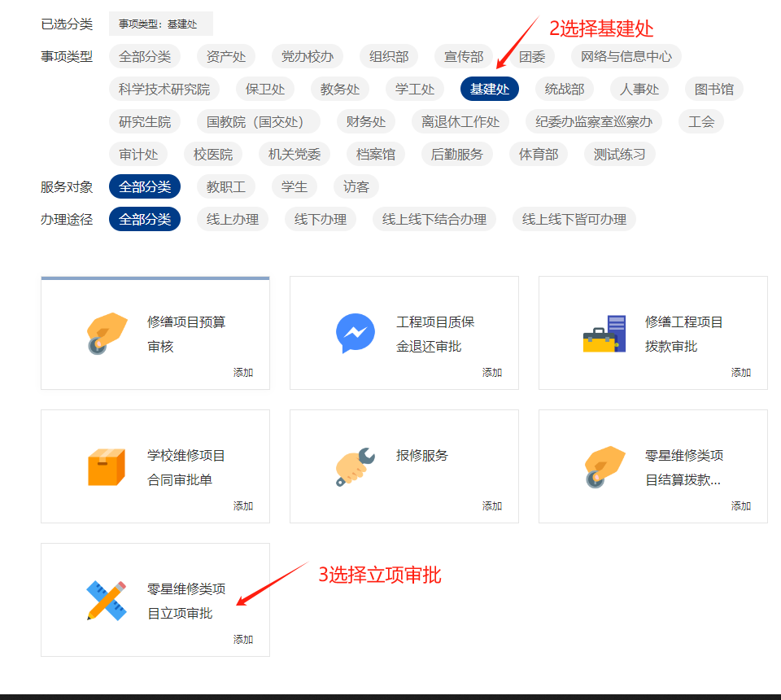Select the highlighted 基建处 category
The width and height of the screenshot is (781, 700).
click(x=490, y=89)
